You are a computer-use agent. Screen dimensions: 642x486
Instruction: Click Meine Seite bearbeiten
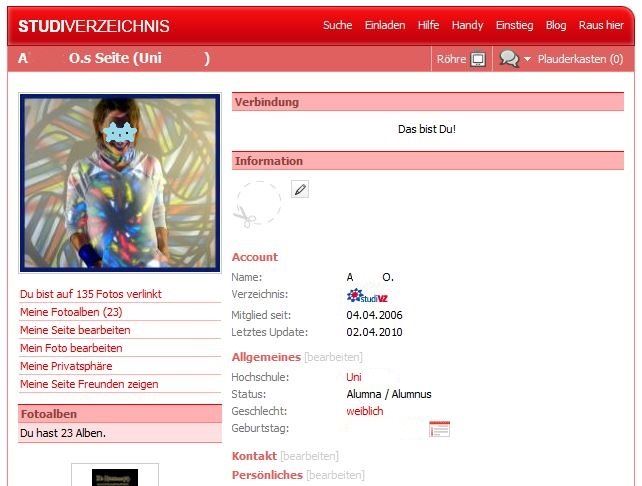[75, 330]
